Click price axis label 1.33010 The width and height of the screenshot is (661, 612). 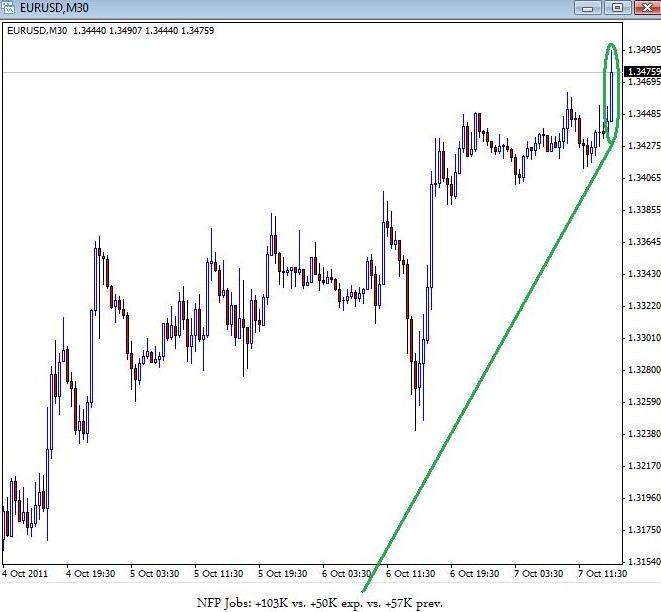coord(644,338)
